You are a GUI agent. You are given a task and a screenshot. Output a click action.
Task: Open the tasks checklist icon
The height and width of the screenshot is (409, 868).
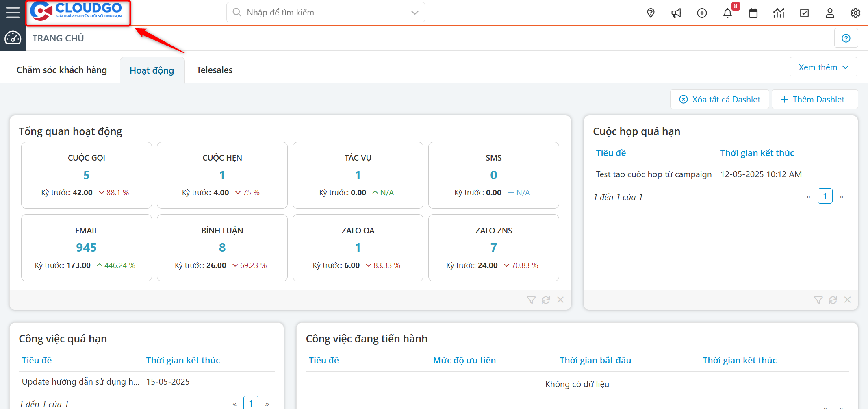click(804, 13)
